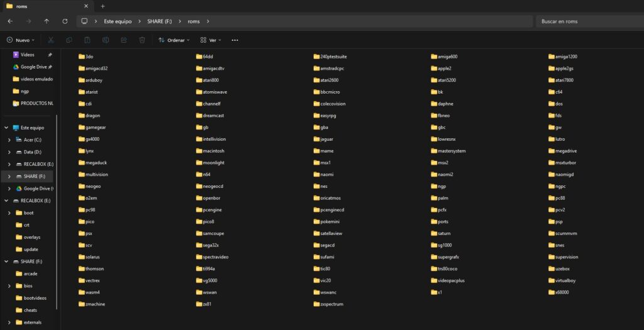Click the Google Drive pinned shortcut icon

(16, 67)
